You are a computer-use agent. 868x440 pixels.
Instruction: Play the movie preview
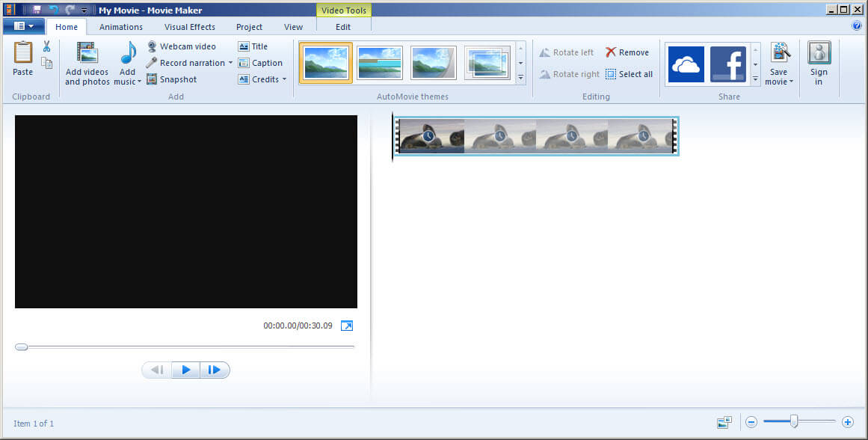tap(186, 370)
